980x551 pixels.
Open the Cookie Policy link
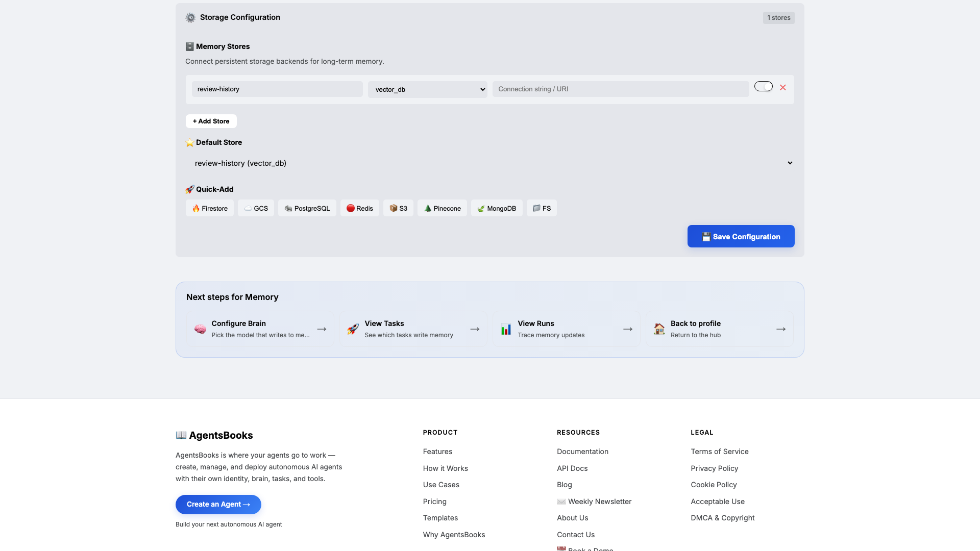(x=714, y=485)
